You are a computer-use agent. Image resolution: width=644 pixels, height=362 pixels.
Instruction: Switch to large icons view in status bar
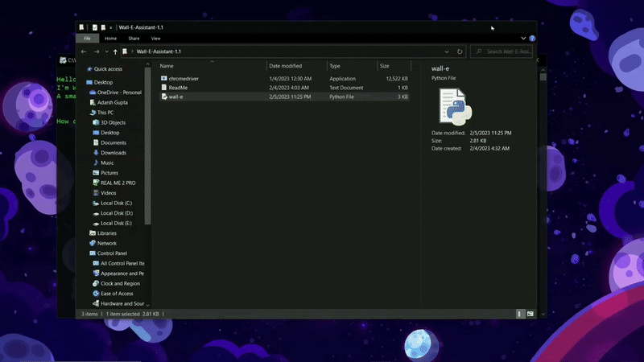531,313
